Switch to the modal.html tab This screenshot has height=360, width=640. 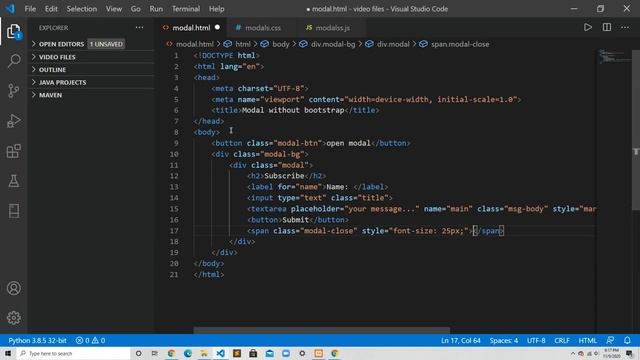pos(191,27)
